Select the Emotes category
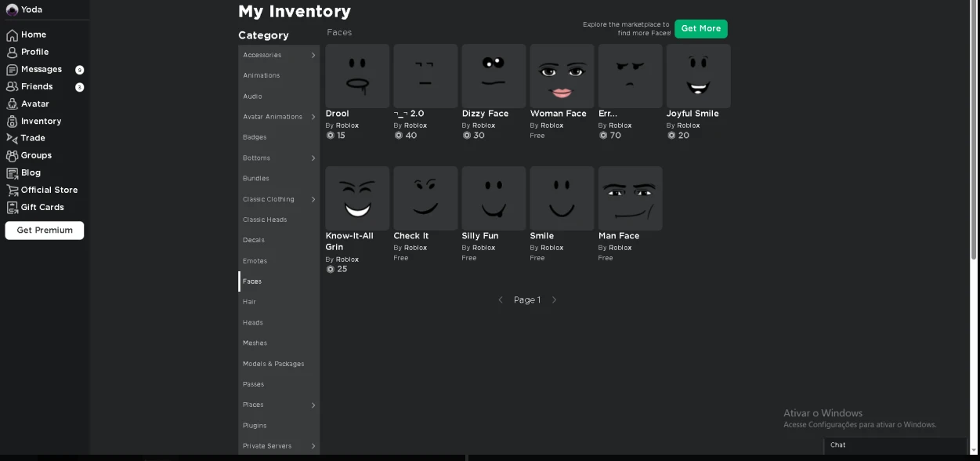 [x=255, y=261]
